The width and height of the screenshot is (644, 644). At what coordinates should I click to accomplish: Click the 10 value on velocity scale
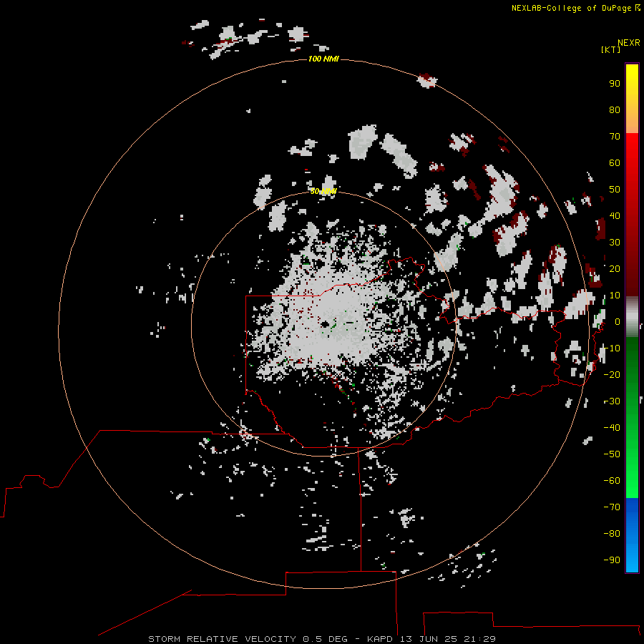pos(615,296)
